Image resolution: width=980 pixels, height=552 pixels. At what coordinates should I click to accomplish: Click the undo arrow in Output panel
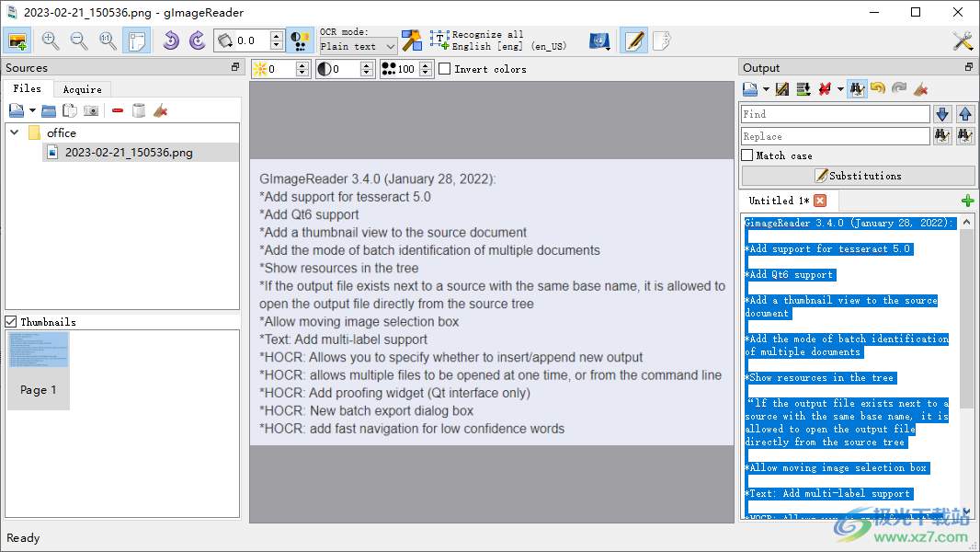(878, 89)
